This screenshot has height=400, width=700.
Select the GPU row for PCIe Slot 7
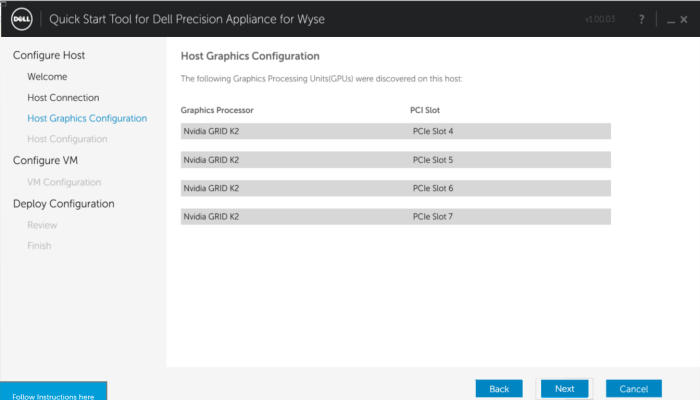pos(395,216)
